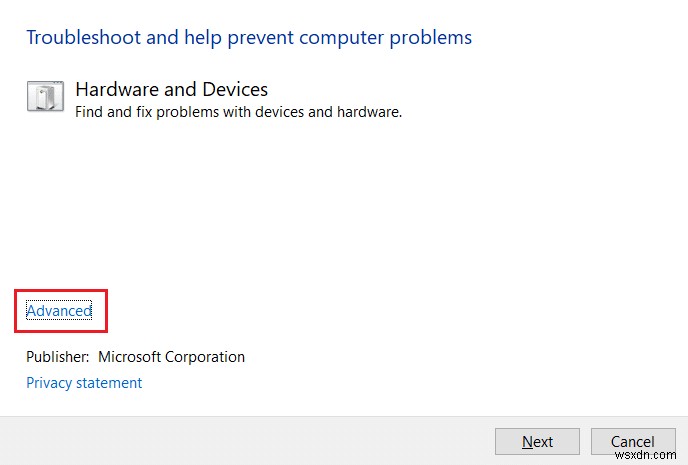
Task: Click the word "Microsoft" in the publisher line
Action: click(x=129, y=357)
